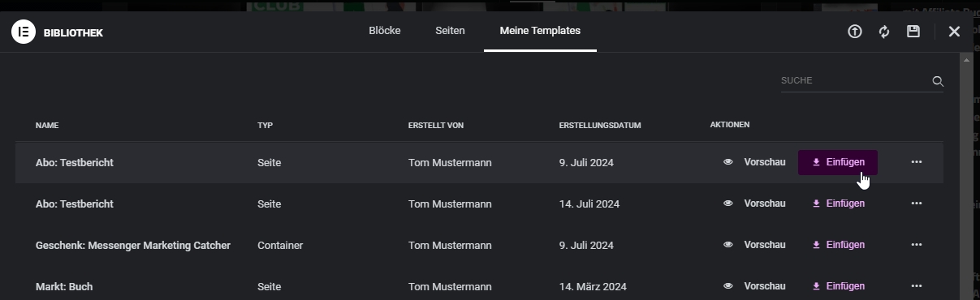The height and width of the screenshot is (300, 980).
Task: Click the save template disk icon
Action: pos(913,32)
